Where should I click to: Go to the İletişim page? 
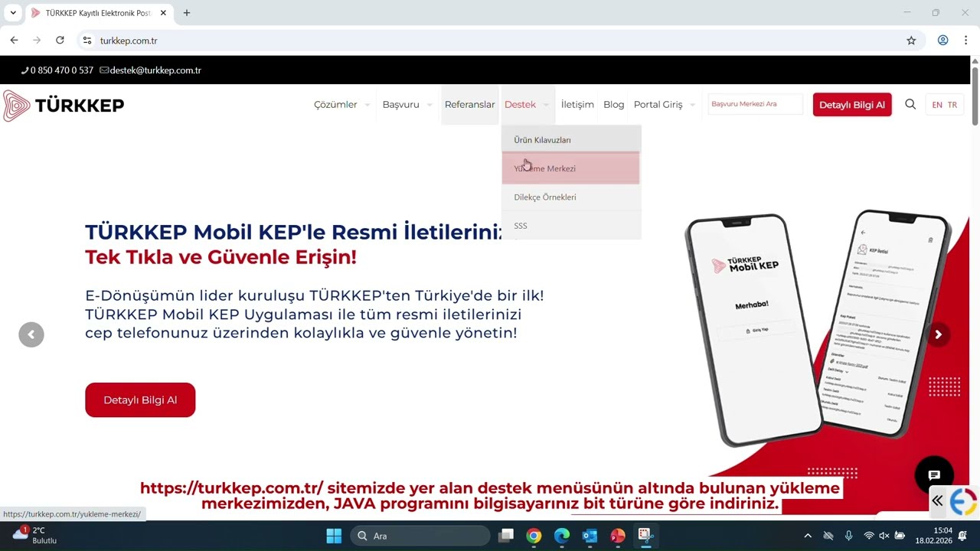click(577, 105)
